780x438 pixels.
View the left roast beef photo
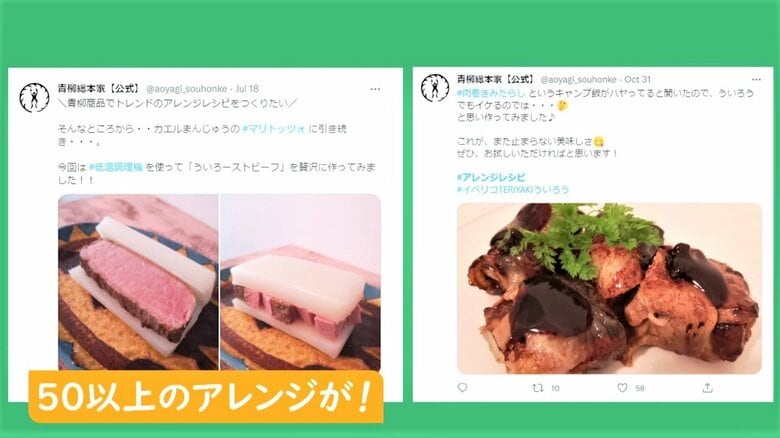pos(138,282)
